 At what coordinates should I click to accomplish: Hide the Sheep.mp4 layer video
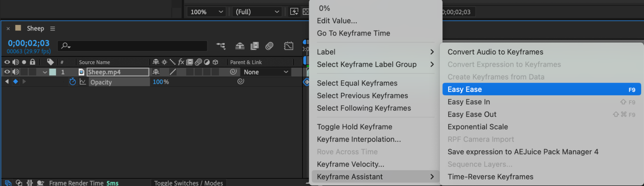(x=7, y=72)
